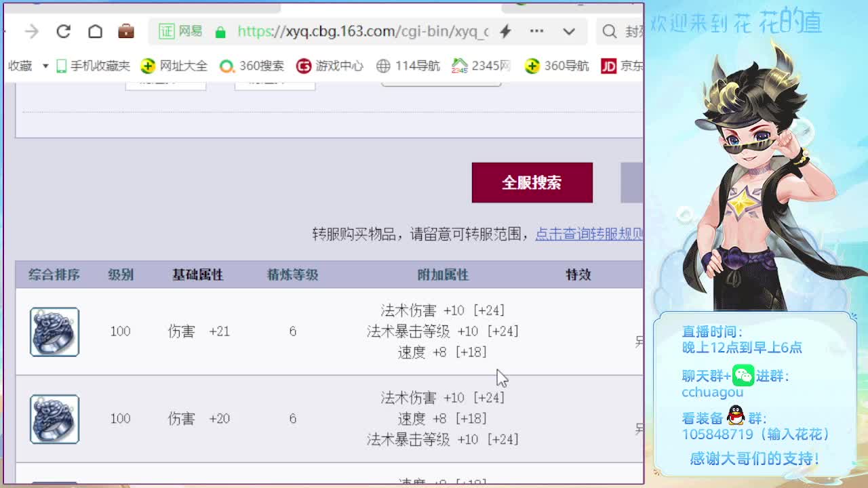868x488 pixels.
Task: Sort by 特效 column header
Action: click(578, 274)
